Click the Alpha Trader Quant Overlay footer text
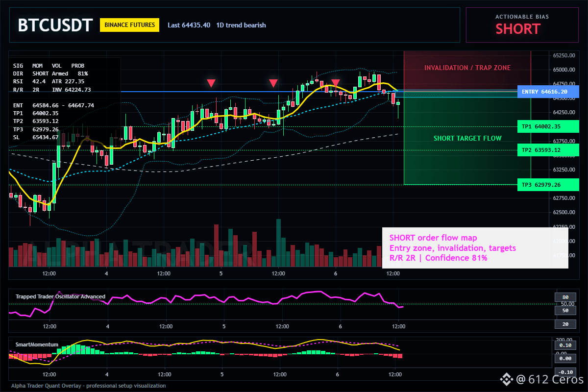This screenshot has height=392, width=588. [88, 386]
